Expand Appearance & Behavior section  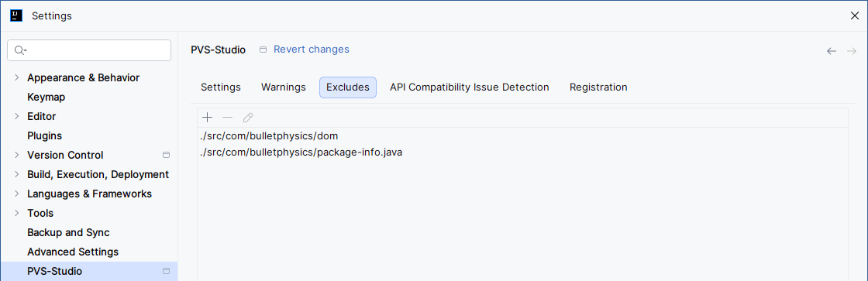click(x=16, y=77)
